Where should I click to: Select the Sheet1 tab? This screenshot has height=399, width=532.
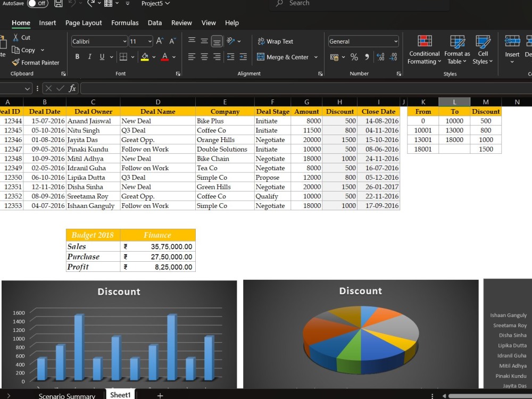(x=120, y=395)
